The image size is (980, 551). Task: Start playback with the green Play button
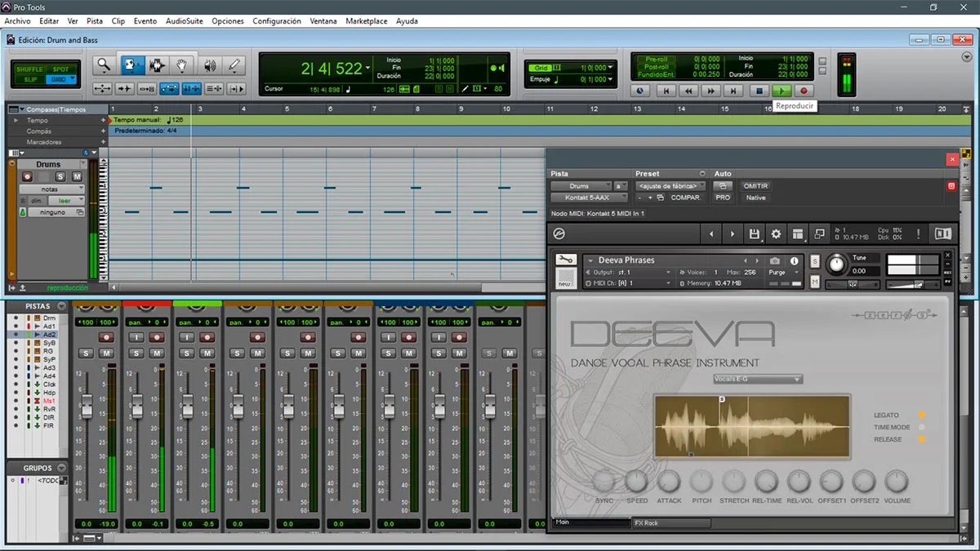(x=782, y=91)
